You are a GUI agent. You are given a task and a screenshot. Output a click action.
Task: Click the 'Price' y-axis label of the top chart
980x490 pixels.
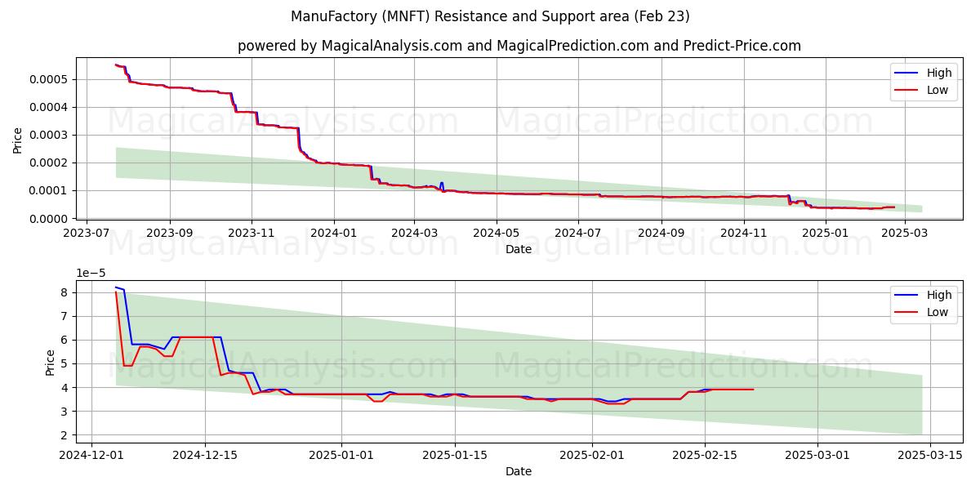[x=18, y=139]
